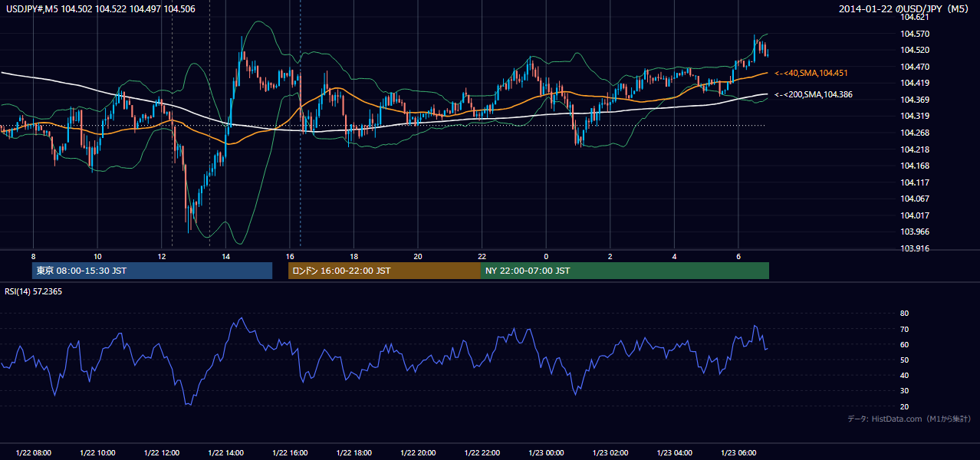980x460 pixels.
Task: Click hour label 22 under the price chart
Action: coord(482,256)
